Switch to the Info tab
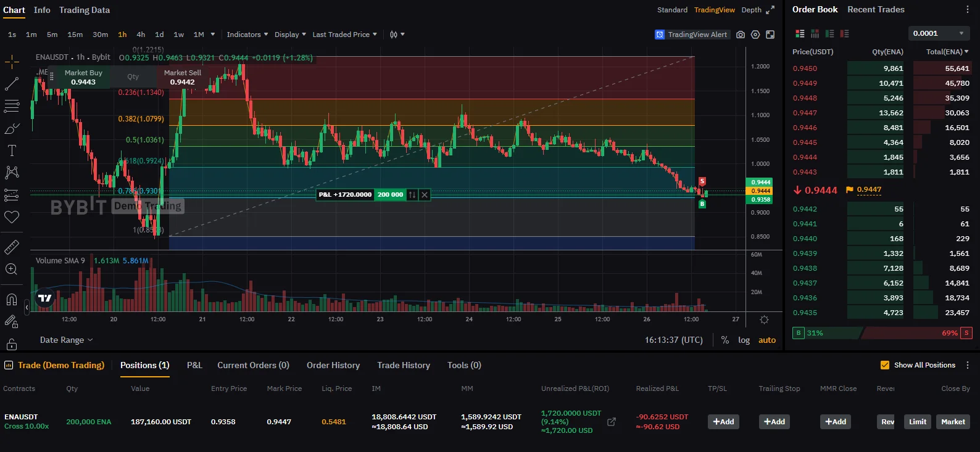The height and width of the screenshot is (452, 980). [x=42, y=10]
